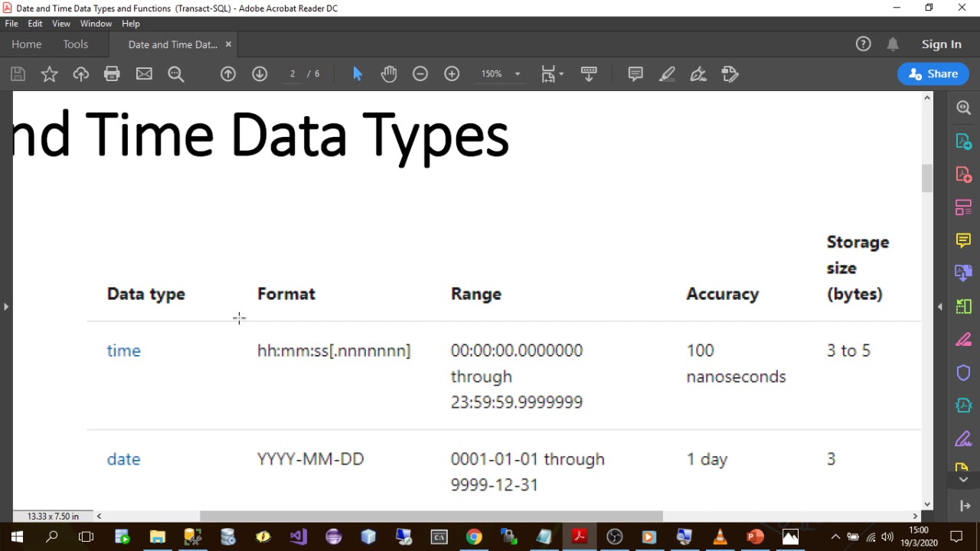Click the page number input field
Screen dimensions: 980x551
coord(292,74)
